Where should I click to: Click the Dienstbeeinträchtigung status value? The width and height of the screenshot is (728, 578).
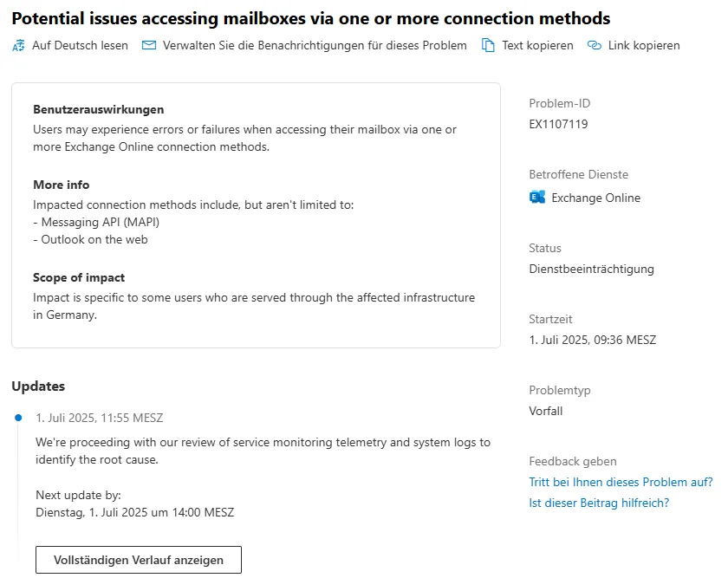coord(591,270)
